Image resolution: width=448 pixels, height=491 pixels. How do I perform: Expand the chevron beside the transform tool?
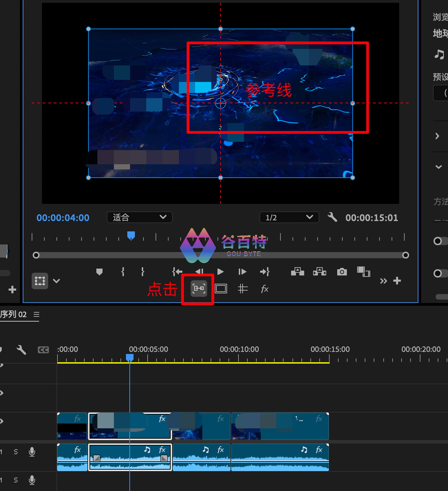[x=56, y=281]
